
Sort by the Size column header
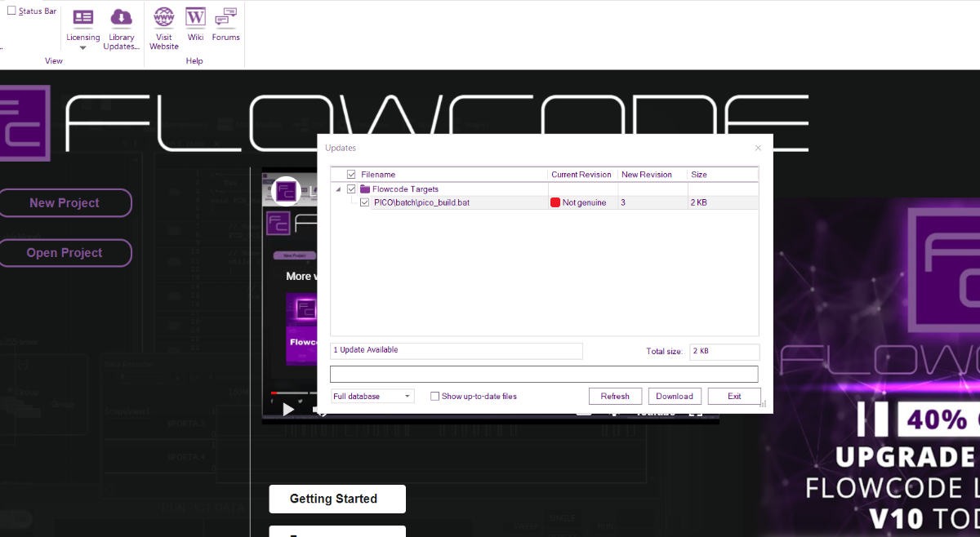(723, 175)
